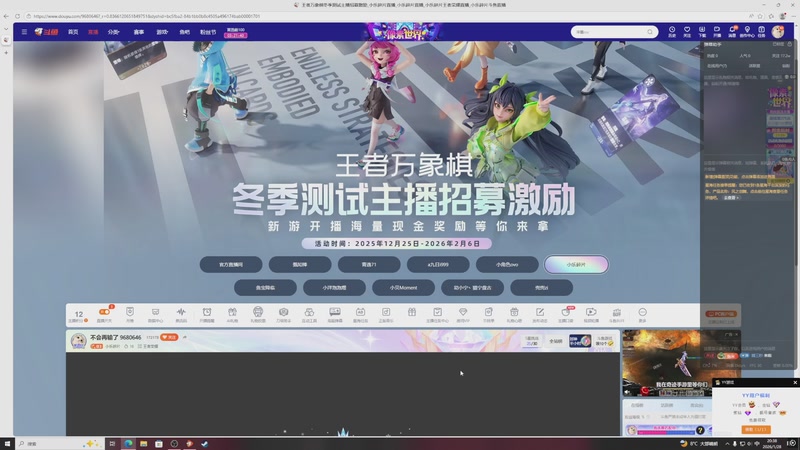The image size is (800, 450).
Task: Open the 消息 messages icon
Action: [x=732, y=32]
